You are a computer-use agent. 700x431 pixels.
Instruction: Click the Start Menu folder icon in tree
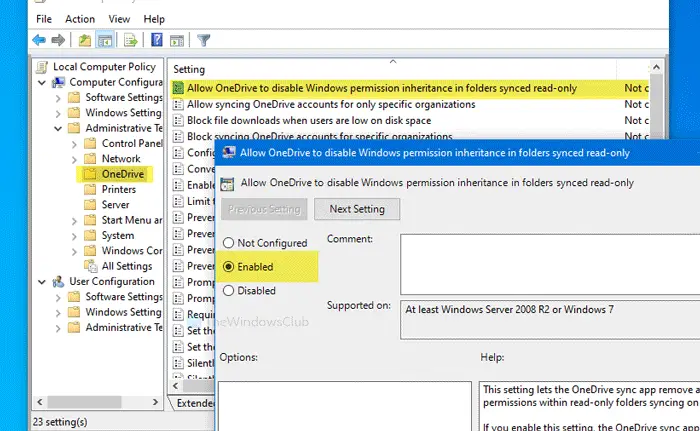coord(90,220)
